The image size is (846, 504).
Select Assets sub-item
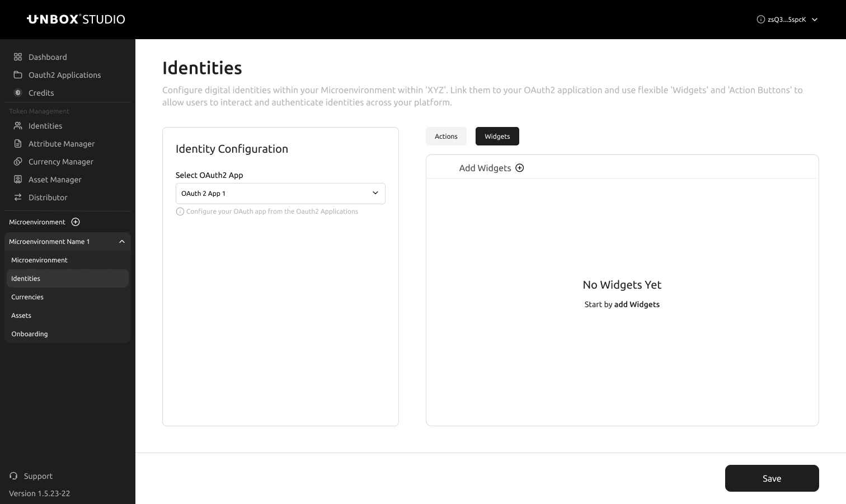tap(68, 315)
